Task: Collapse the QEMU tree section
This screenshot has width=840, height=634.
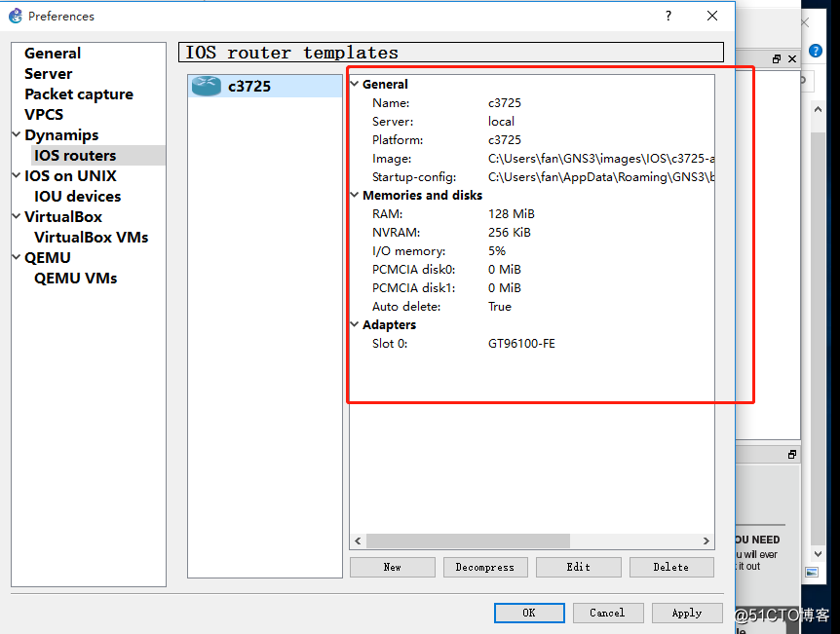Action: [17, 257]
